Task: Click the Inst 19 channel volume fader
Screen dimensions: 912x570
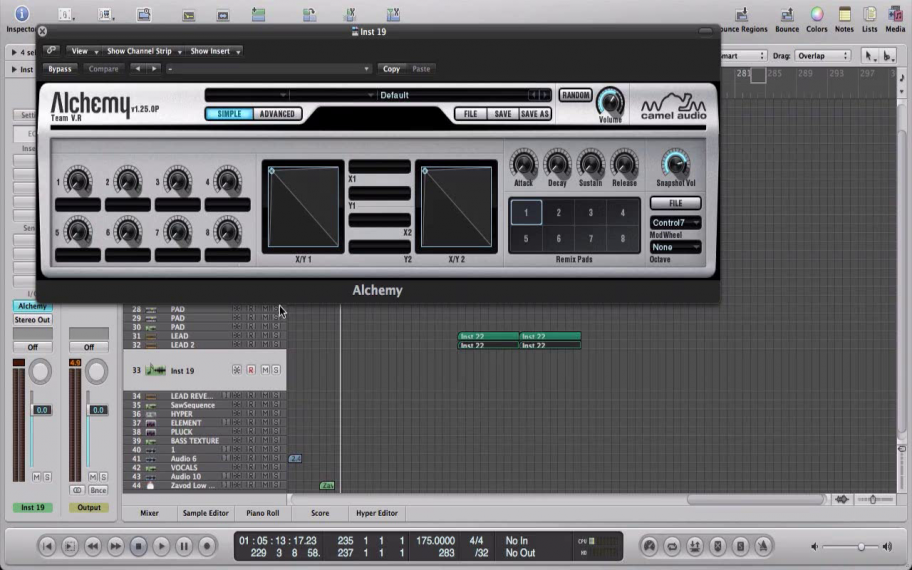Action: tap(41, 410)
